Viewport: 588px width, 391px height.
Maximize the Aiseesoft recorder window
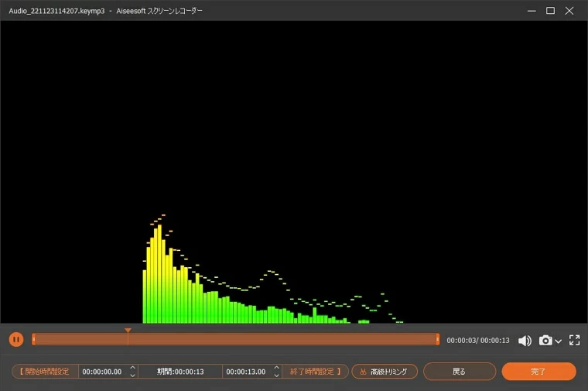550,11
